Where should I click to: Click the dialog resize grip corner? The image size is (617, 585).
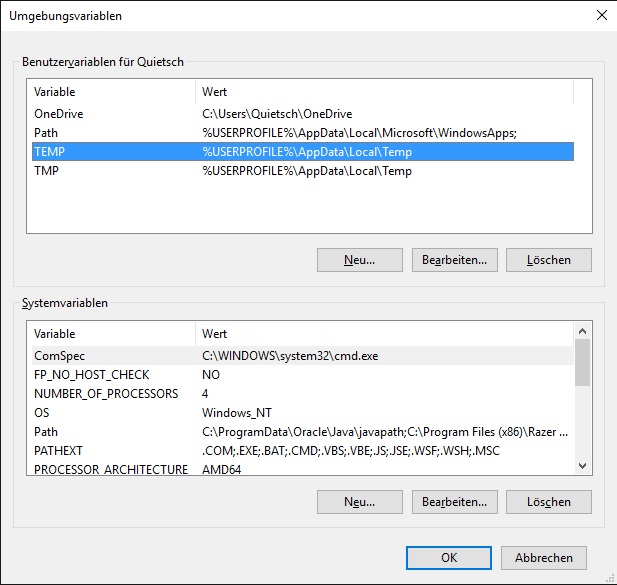pos(610,578)
